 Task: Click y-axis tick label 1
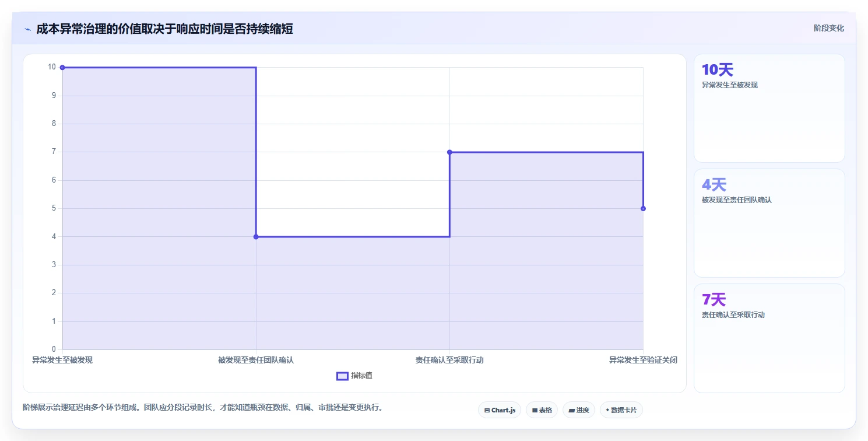click(x=54, y=321)
